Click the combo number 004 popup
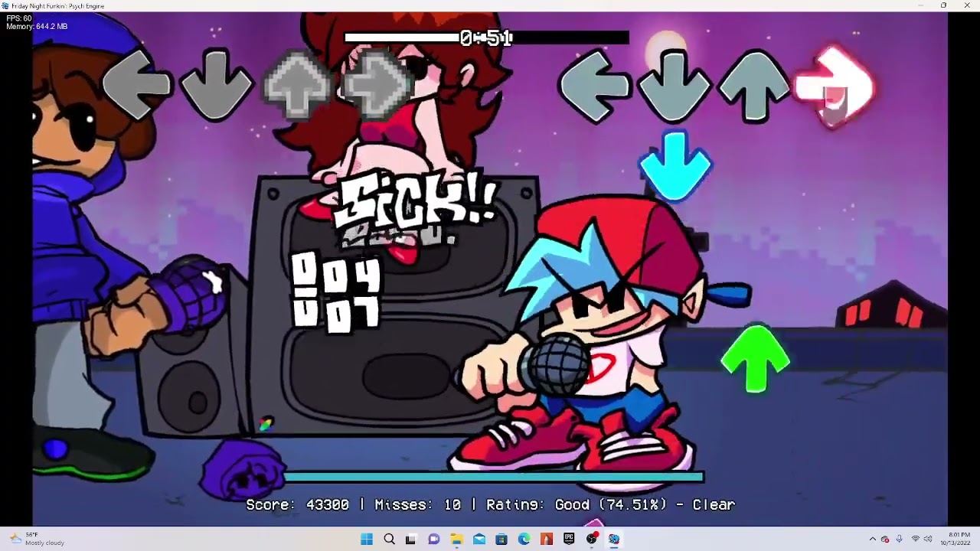This screenshot has width=980, height=551. point(336,274)
